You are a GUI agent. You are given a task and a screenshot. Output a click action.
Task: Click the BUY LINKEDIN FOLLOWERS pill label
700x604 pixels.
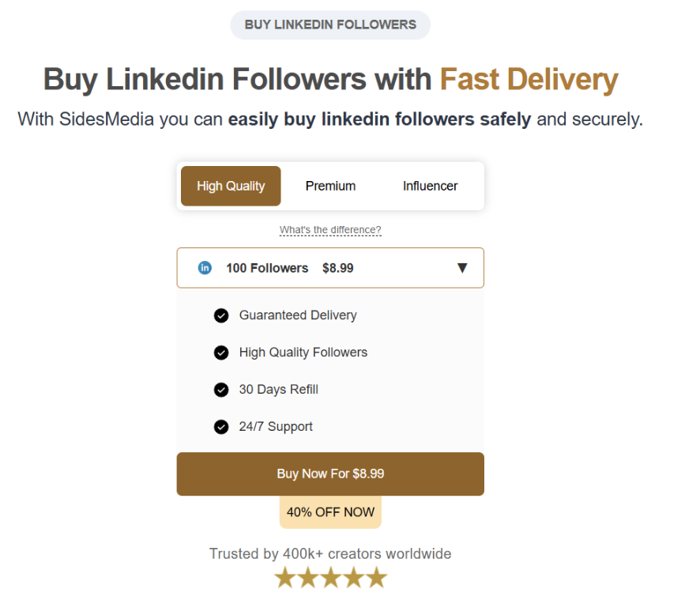click(x=330, y=25)
